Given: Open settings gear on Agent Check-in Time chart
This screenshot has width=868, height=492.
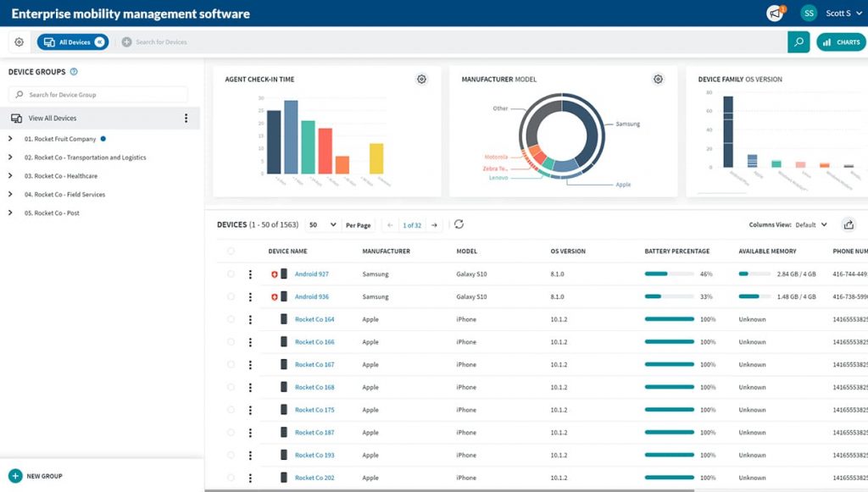Looking at the screenshot, I should 421,78.
